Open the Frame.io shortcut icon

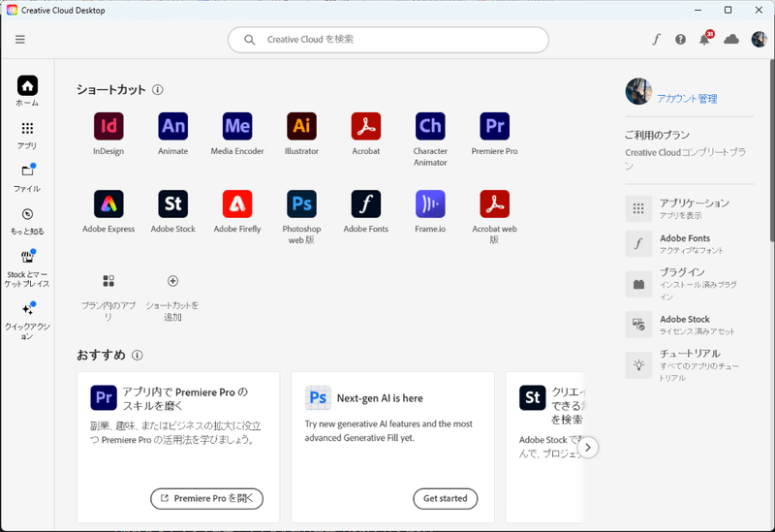point(430,203)
